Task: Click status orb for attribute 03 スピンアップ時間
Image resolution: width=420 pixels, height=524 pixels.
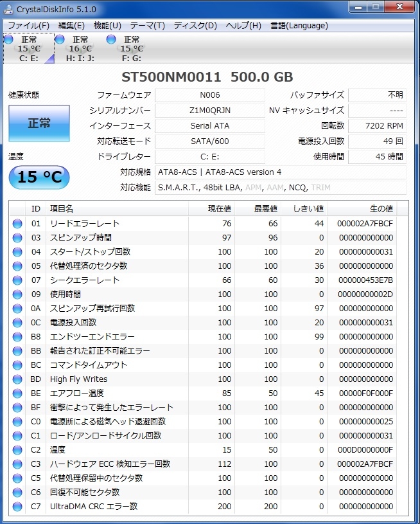Action: (x=17, y=238)
